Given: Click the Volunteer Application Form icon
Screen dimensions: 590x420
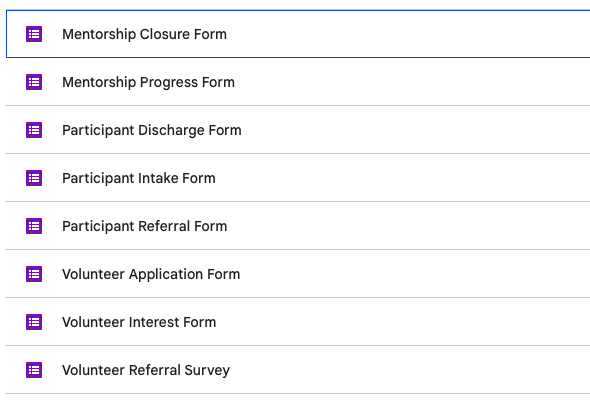Looking at the screenshot, I should pos(34,274).
